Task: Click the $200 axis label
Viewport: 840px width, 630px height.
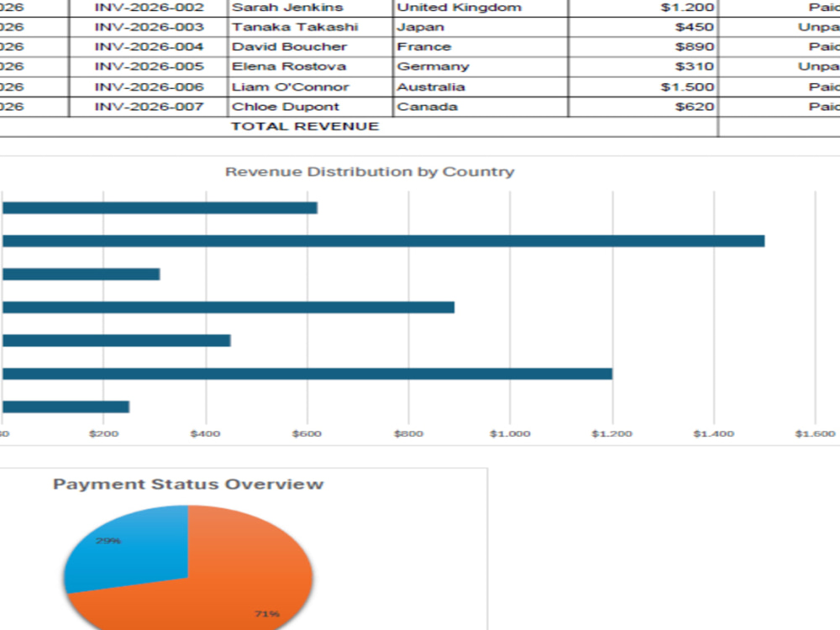Action: click(103, 434)
